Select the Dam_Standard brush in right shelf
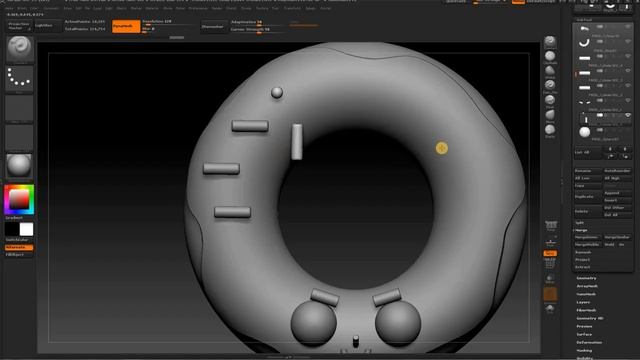The image size is (640, 360). (550, 85)
